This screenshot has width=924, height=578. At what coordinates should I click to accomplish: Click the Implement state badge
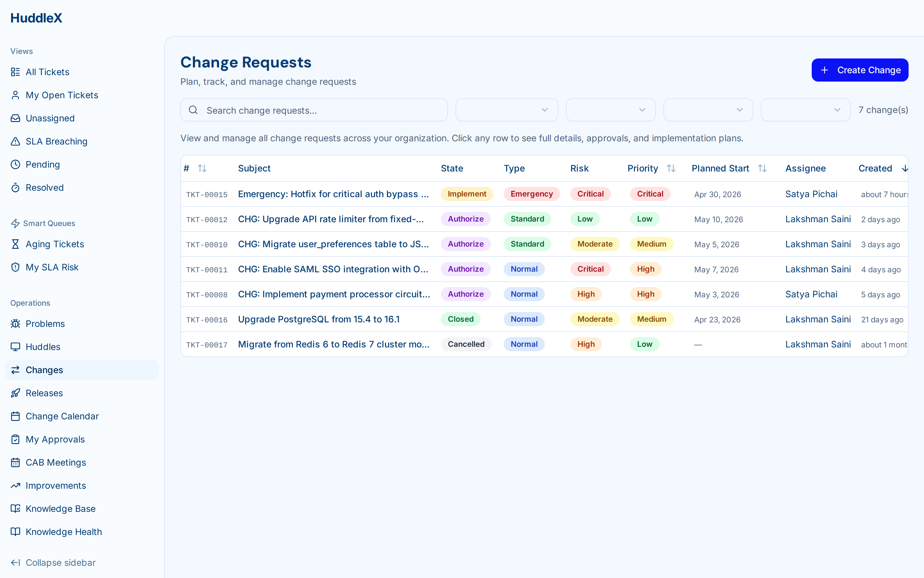(466, 194)
